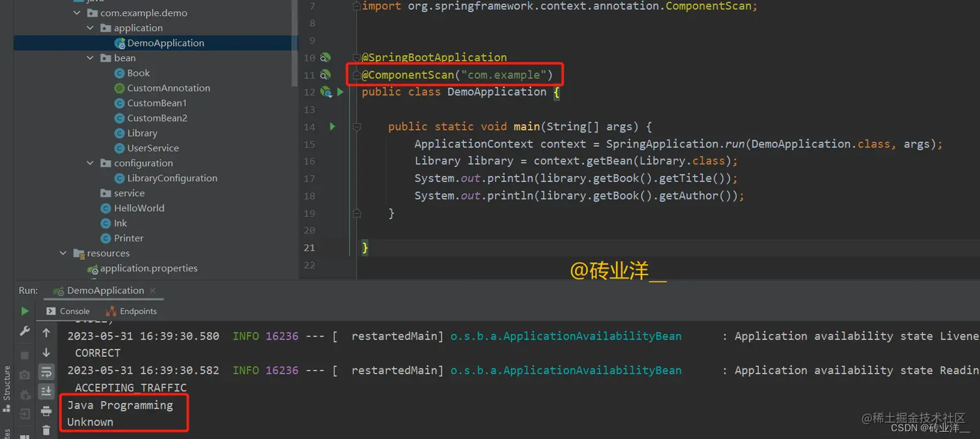Fold the import block at line 7
The width and height of the screenshot is (980, 439).
pos(356,6)
